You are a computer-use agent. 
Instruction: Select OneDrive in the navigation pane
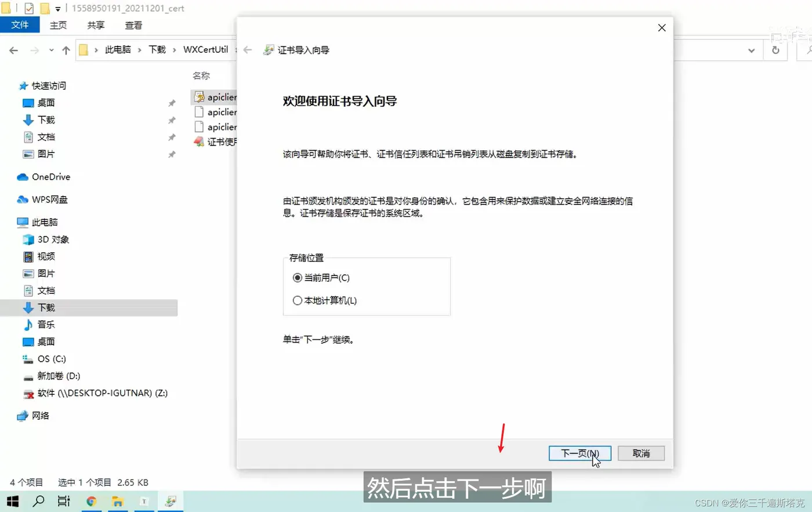[x=50, y=177]
